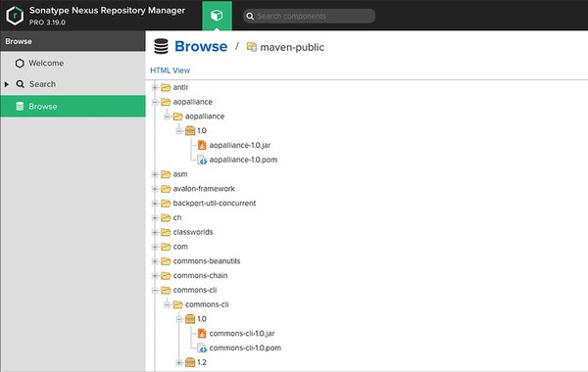Open the Browse cube icon in header

click(217, 16)
